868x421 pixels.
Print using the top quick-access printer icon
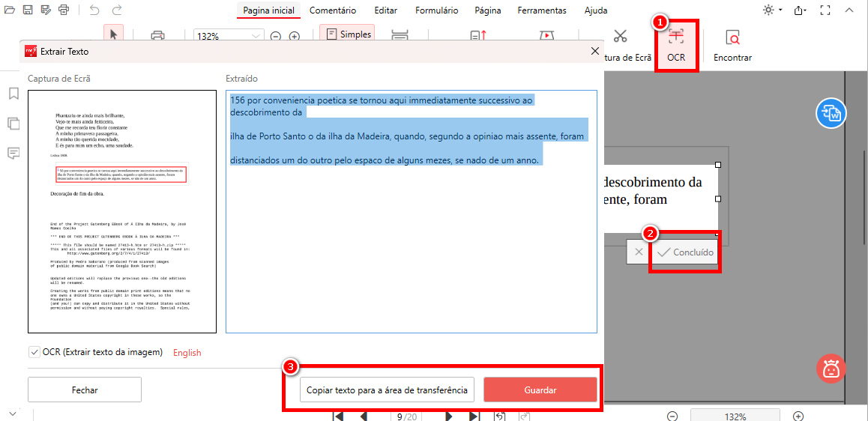pos(64,10)
